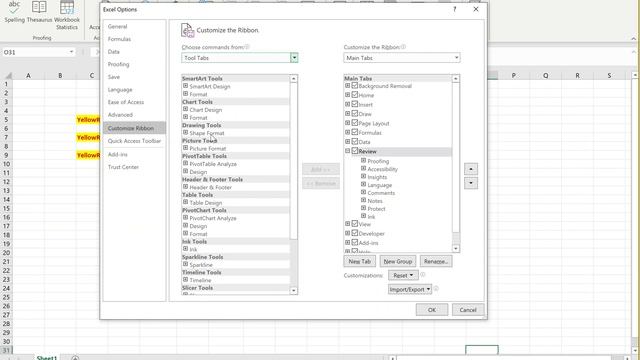Open the Thesaurus tool
This screenshot has width=640, height=360.
click(x=39, y=11)
